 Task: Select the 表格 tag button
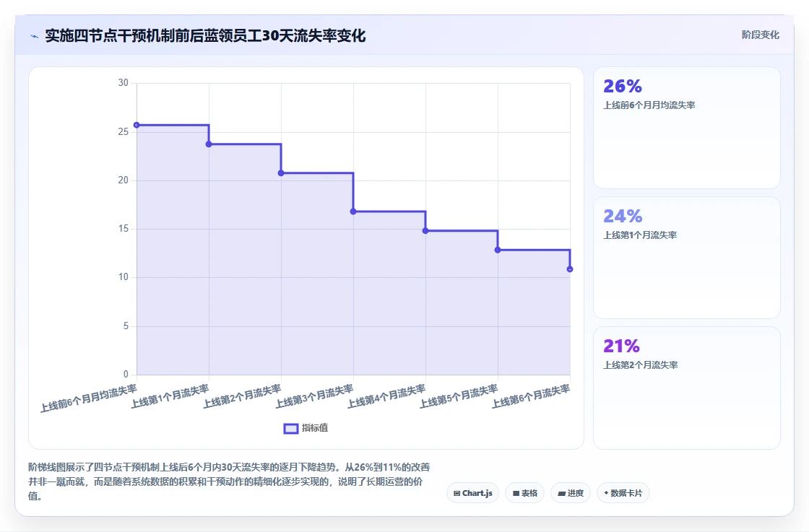[x=524, y=493]
